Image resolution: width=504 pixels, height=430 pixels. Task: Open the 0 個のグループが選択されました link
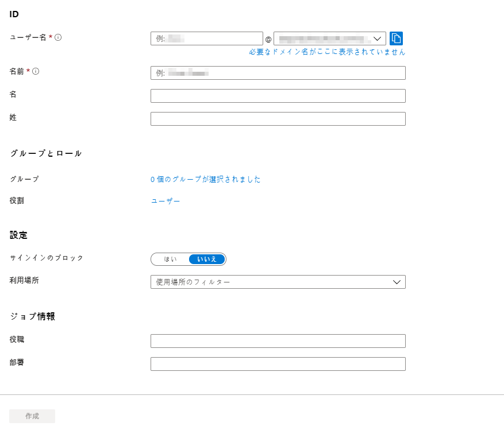pos(206,179)
